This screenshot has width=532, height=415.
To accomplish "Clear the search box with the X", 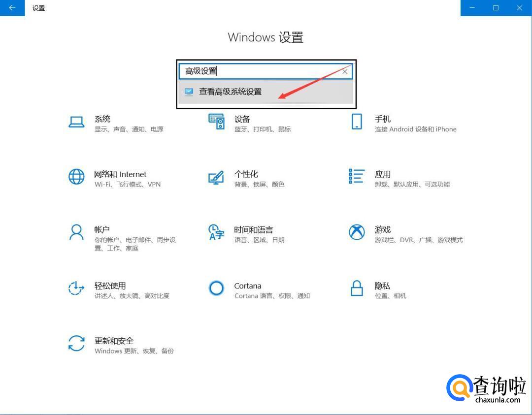I will coord(345,71).
